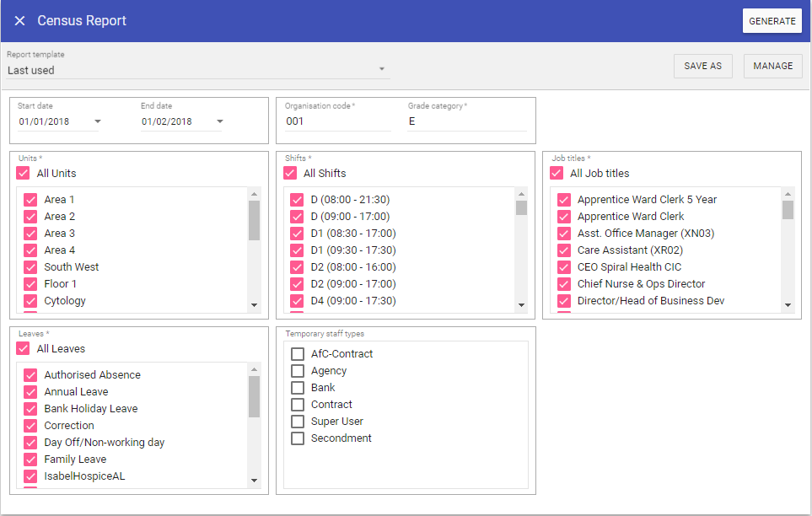Uncheck the Annual Leave checkbox
This screenshot has height=516, width=812.
pyautogui.click(x=30, y=392)
